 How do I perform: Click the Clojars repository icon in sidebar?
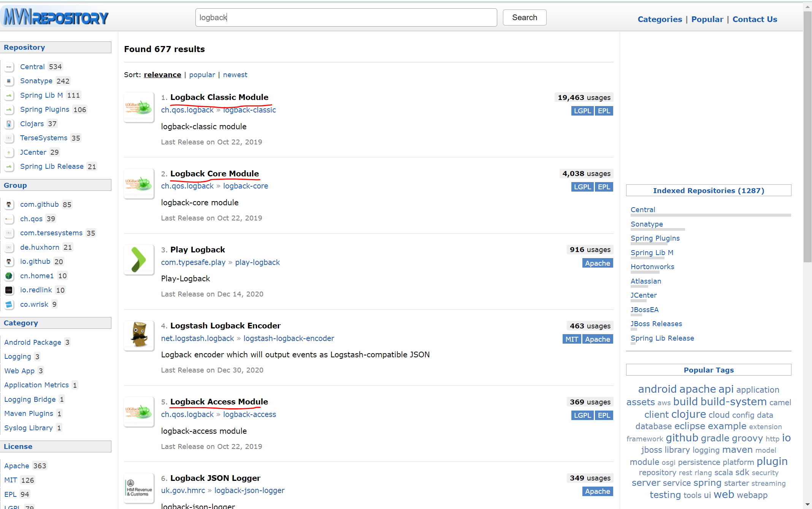click(x=9, y=124)
